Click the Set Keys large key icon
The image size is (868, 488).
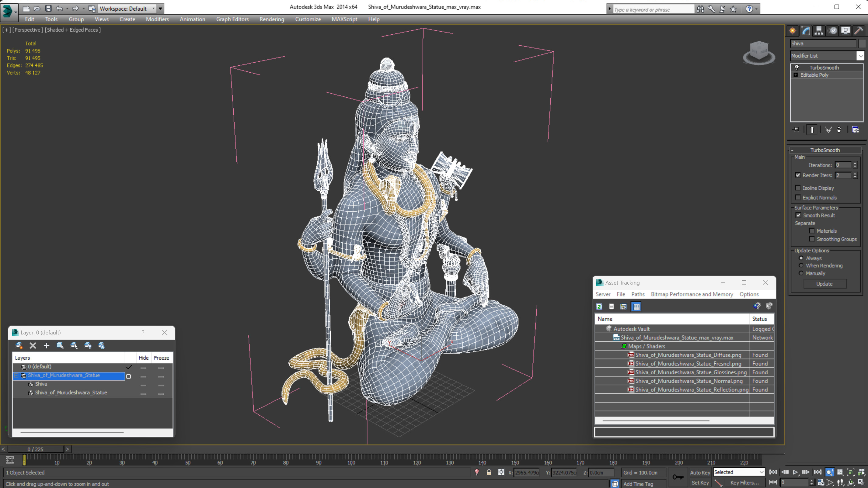[678, 477]
